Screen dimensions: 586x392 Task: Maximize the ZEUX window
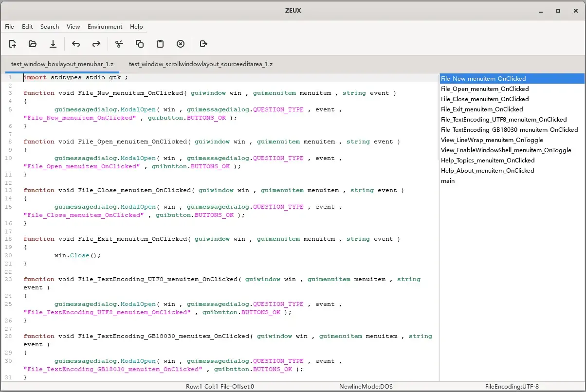click(x=558, y=10)
